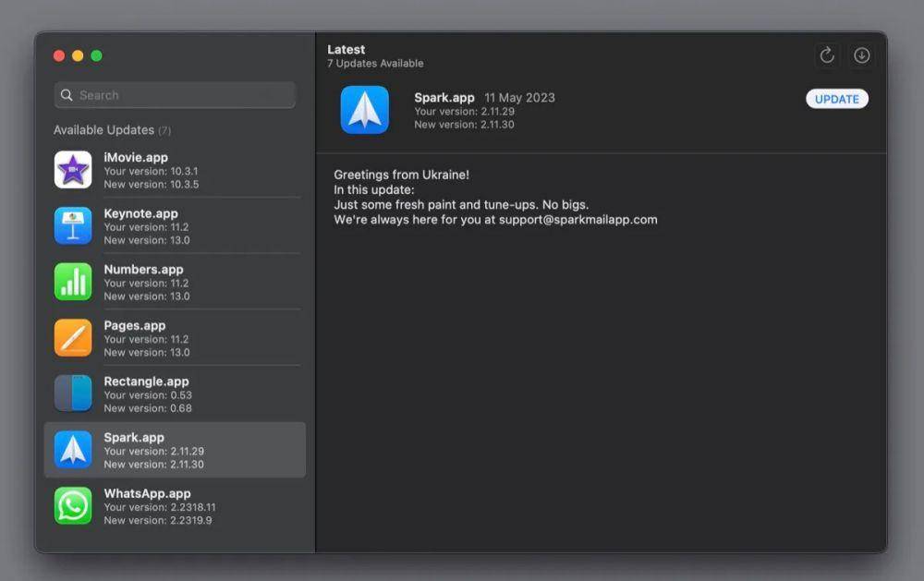The height and width of the screenshot is (581, 924).
Task: Select Rectangle.app in the updates list
Action: (x=175, y=393)
